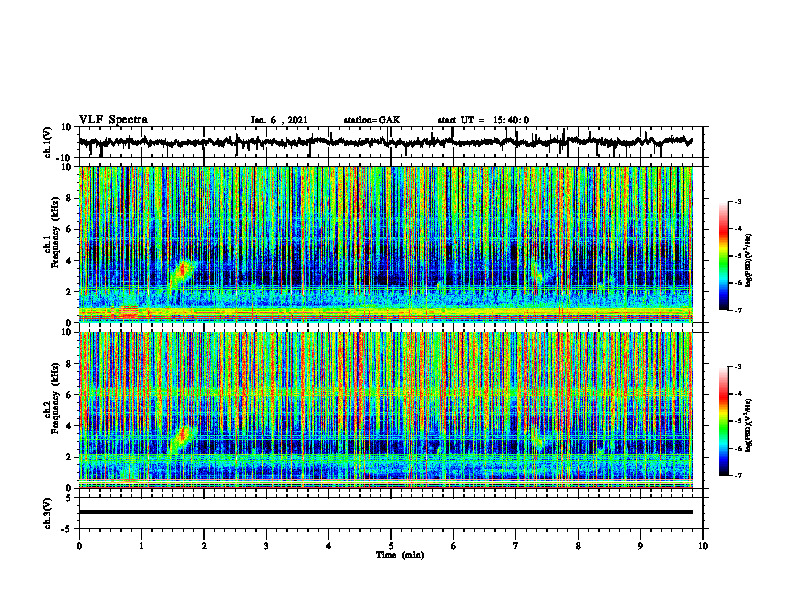Click the 'start UT = 15:40:0' text
792x612 pixels.
483,120
